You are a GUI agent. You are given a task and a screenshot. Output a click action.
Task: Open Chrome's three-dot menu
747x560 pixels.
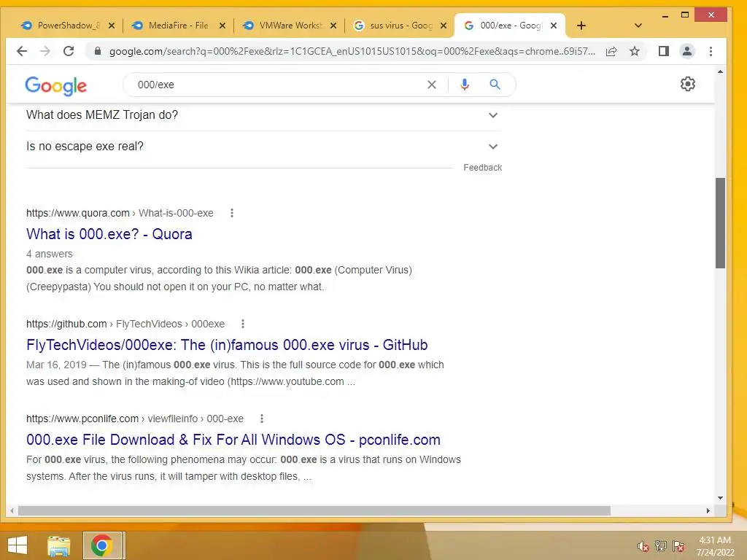[711, 51]
